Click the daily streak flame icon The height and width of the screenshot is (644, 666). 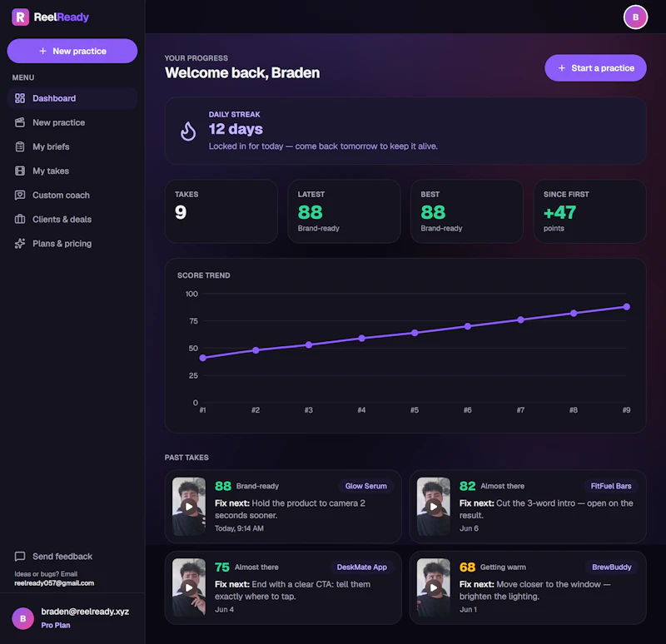tap(188, 131)
